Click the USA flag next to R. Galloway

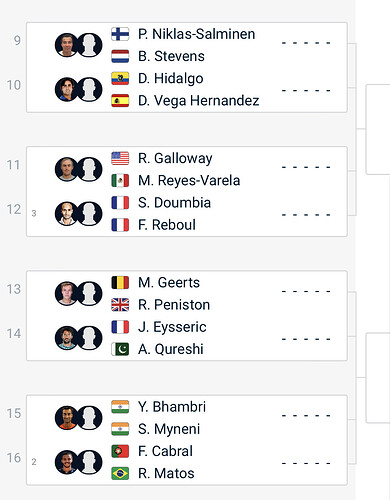[x=120, y=158]
